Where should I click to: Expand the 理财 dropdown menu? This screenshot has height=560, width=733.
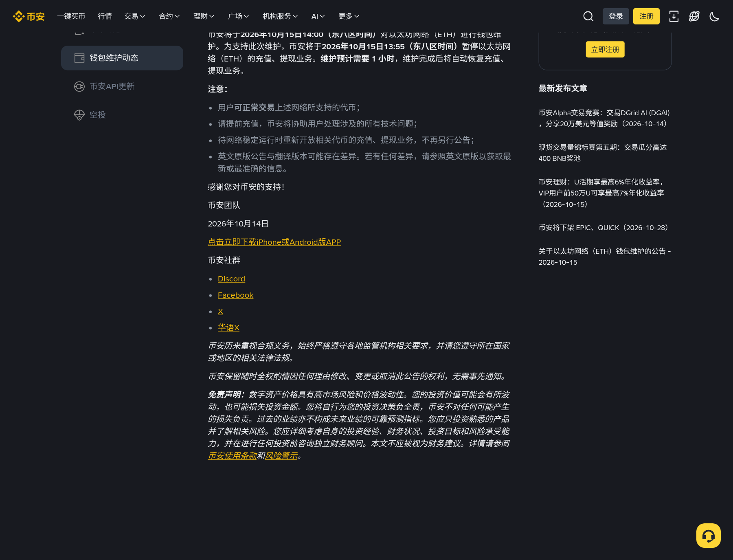(204, 16)
